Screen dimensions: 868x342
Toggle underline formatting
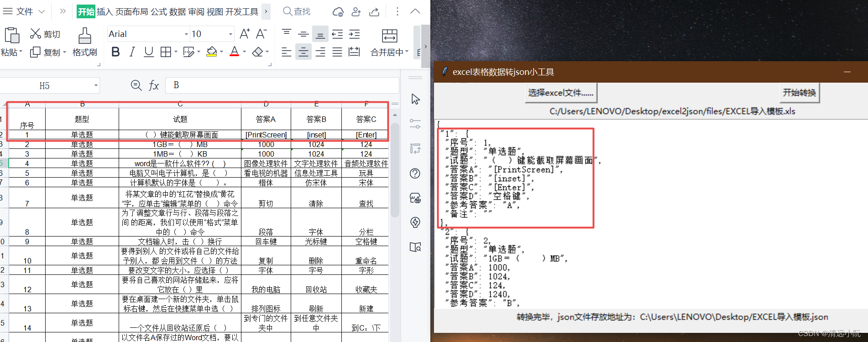148,52
